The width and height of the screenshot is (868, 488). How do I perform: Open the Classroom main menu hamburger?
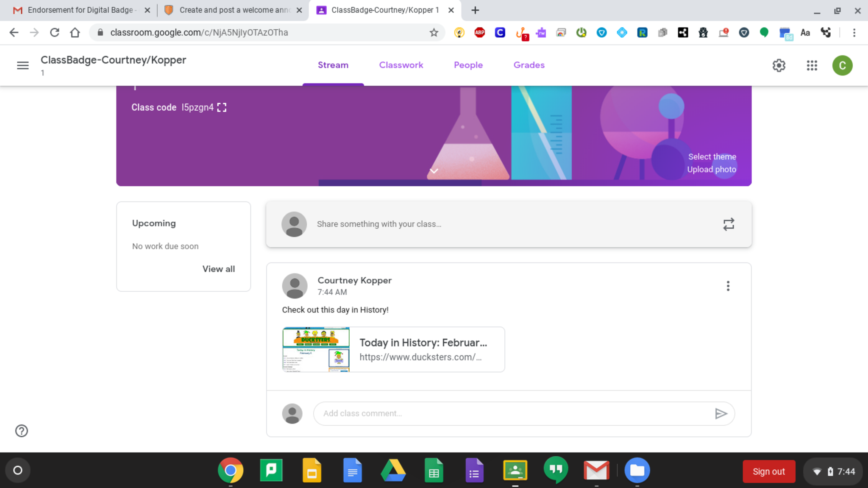point(23,65)
